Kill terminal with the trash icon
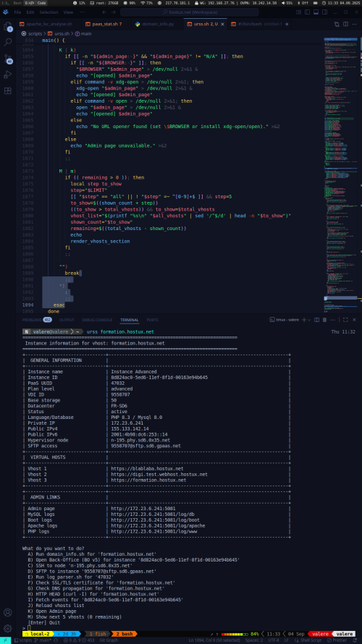The height and width of the screenshot is (644, 362). click(x=324, y=320)
